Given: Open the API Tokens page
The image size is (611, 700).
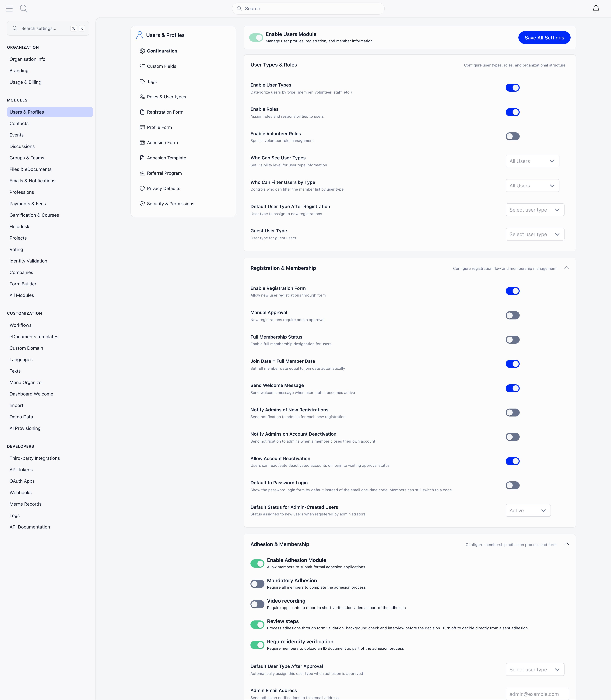Looking at the screenshot, I should 21,470.
